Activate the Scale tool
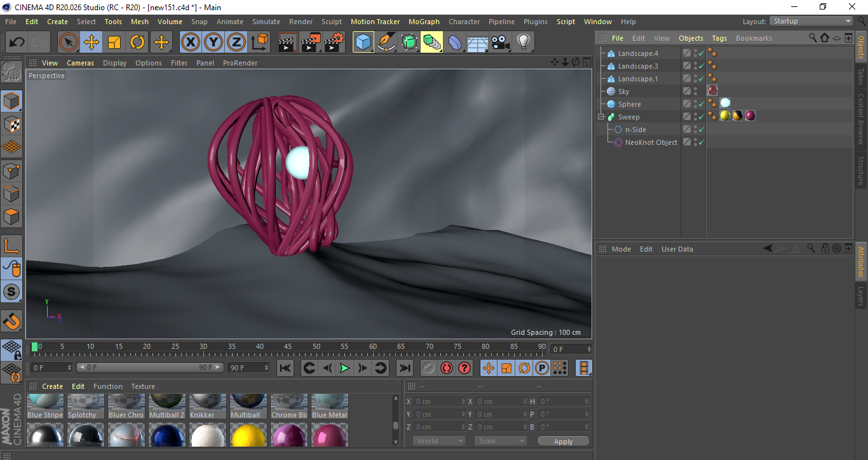 tap(114, 43)
